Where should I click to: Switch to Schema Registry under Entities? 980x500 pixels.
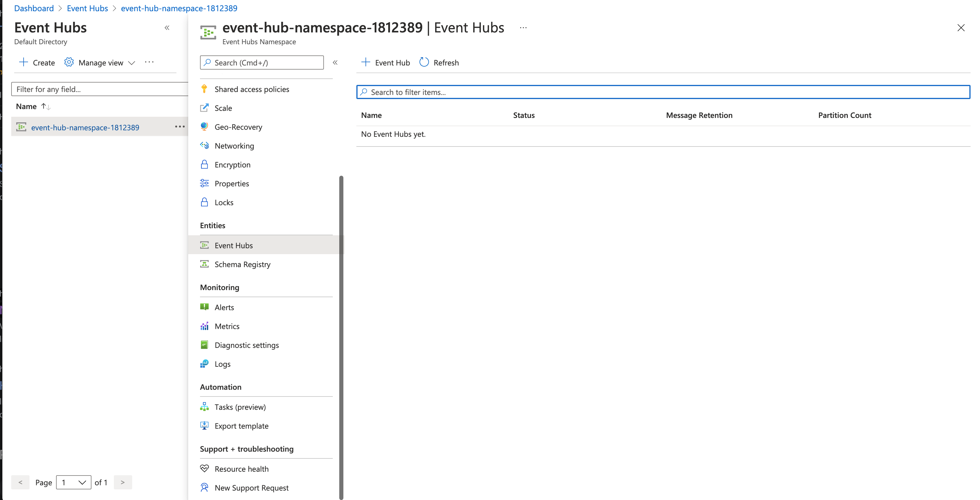point(242,264)
